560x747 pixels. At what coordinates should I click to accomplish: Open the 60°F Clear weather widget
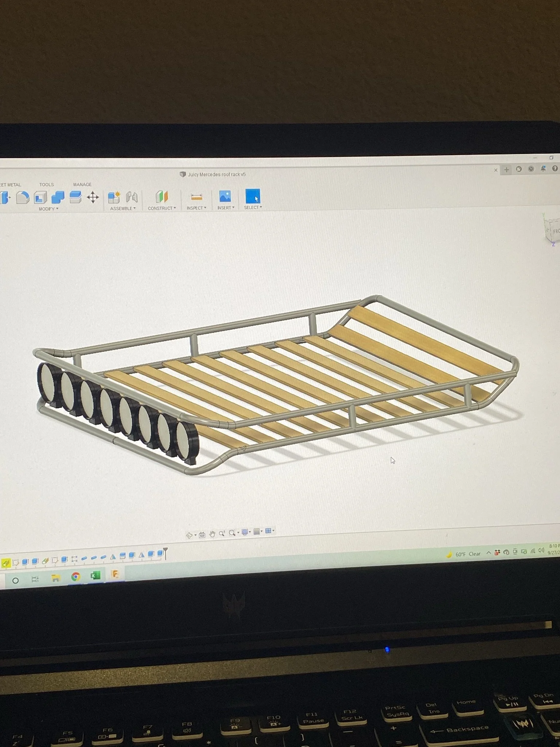coord(463,554)
